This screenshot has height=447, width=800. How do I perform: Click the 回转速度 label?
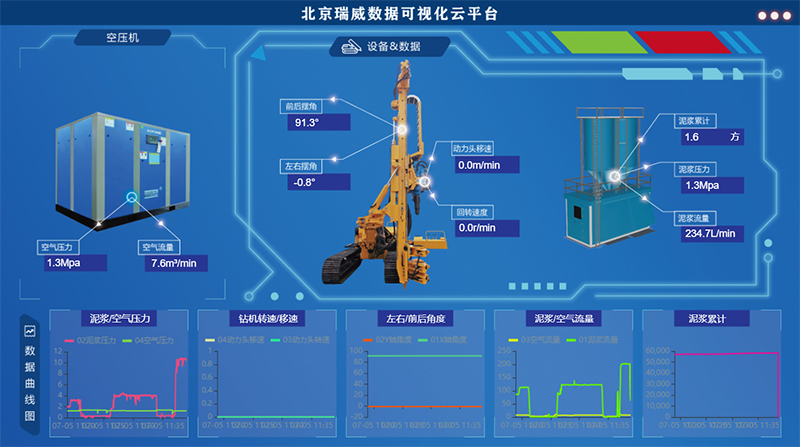[472, 212]
